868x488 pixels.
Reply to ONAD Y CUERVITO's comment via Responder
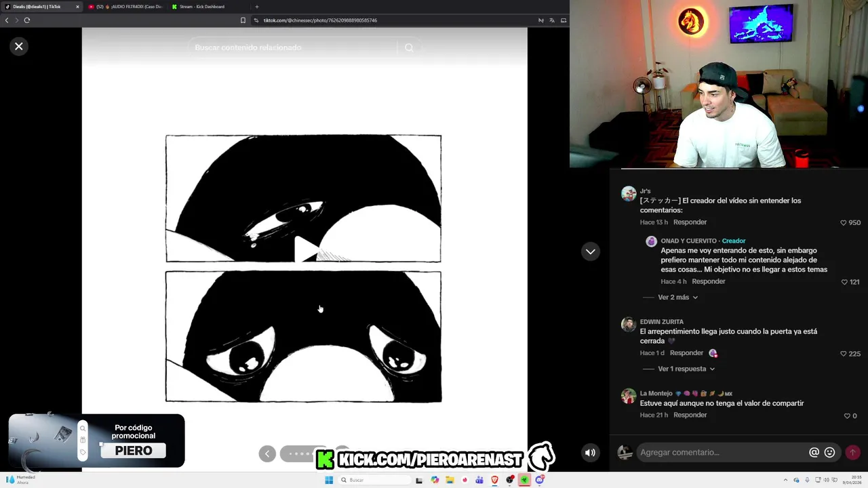[709, 281]
